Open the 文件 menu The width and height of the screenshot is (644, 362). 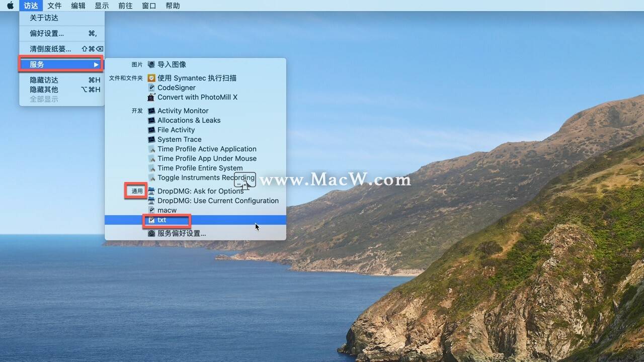[54, 6]
